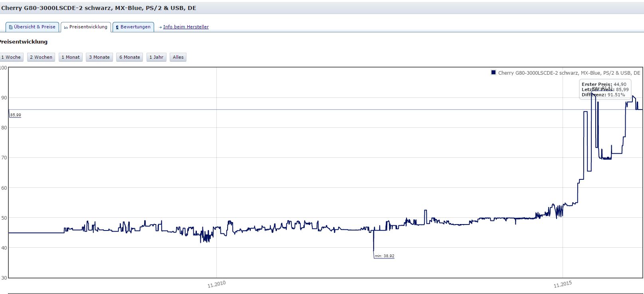Click the 11.2015 x-axis date label
644x294 pixels.
(563, 284)
